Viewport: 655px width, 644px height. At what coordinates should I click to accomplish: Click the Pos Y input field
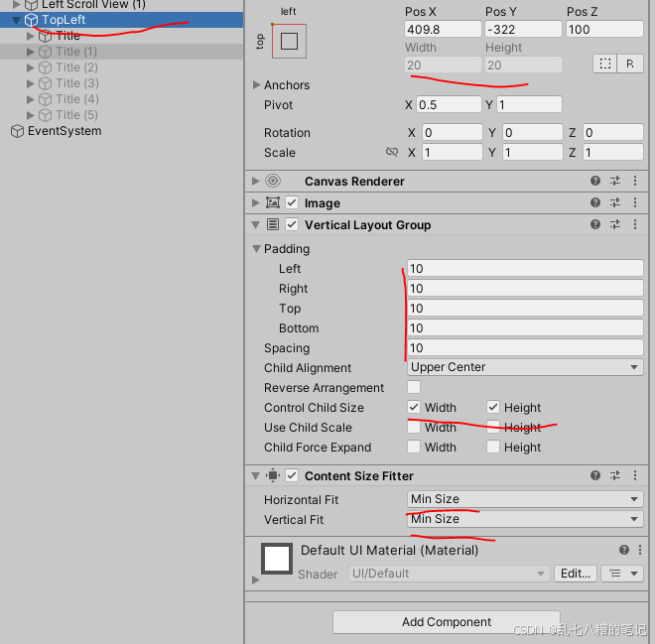pos(523,29)
